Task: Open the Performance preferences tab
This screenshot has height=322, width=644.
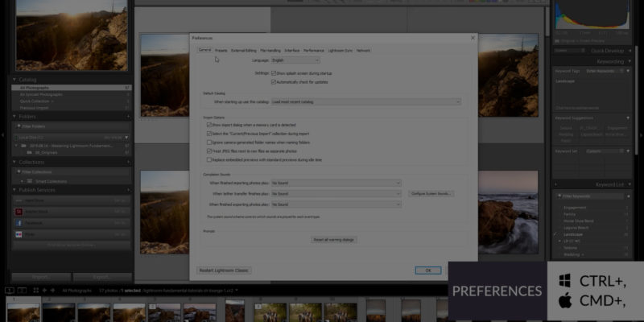Action: pyautogui.click(x=314, y=51)
